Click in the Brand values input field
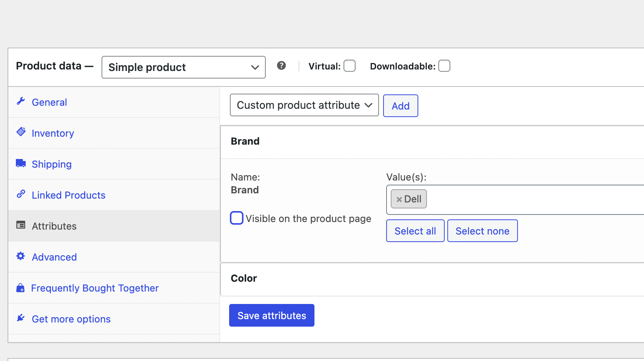This screenshot has width=644, height=361. click(x=528, y=199)
